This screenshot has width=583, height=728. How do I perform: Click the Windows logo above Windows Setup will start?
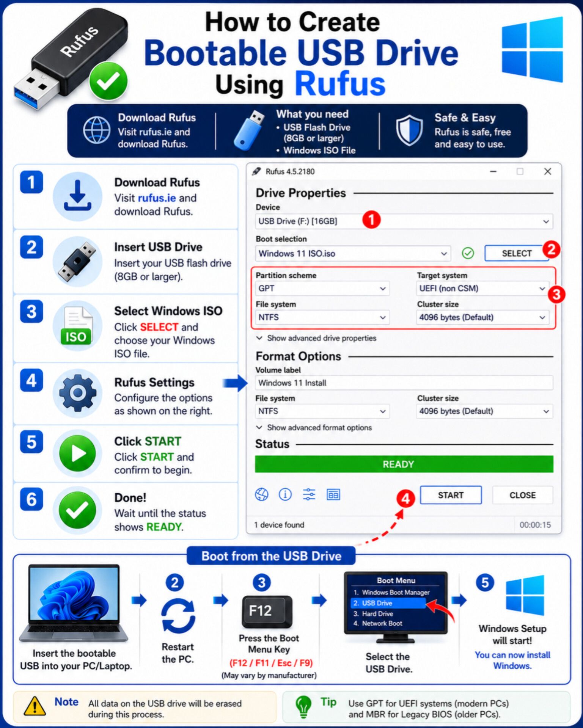[x=525, y=595]
